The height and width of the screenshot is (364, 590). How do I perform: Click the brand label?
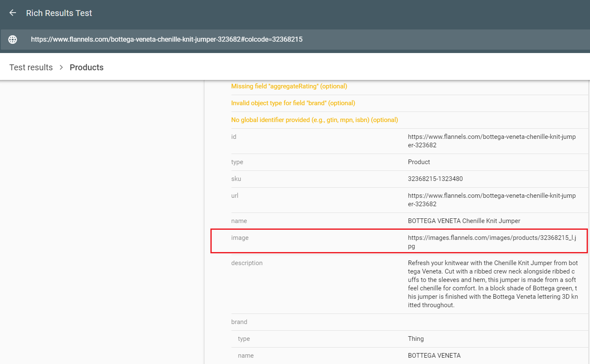(x=239, y=322)
